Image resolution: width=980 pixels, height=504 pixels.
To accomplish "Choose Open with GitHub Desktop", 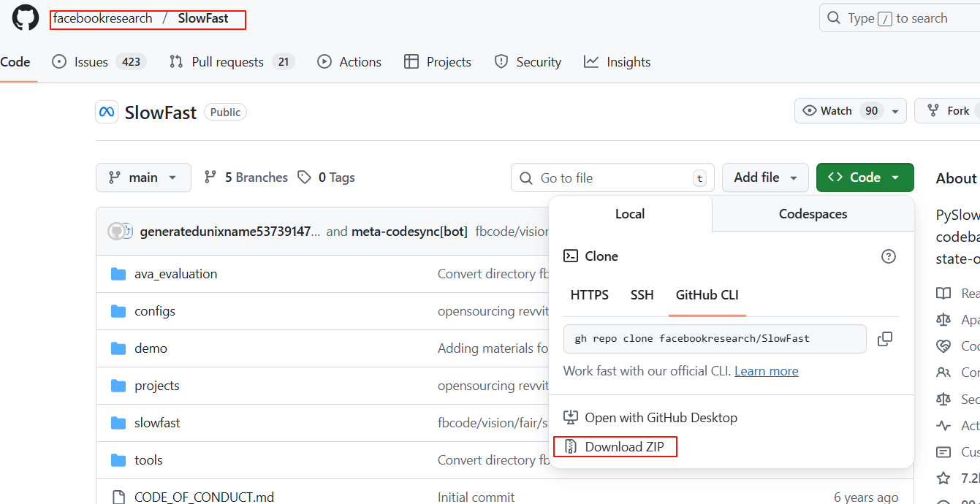I will [650, 418].
